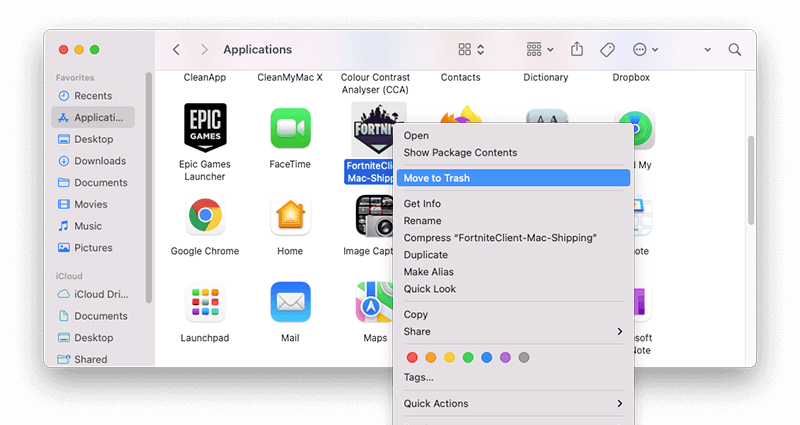
Task: Expand the Share submenu arrow
Action: tap(620, 332)
